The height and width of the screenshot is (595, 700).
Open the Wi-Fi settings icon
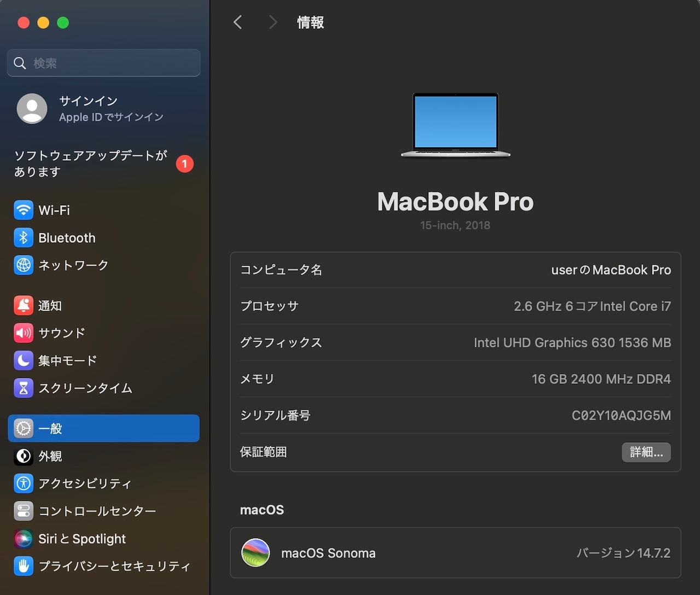click(x=24, y=210)
